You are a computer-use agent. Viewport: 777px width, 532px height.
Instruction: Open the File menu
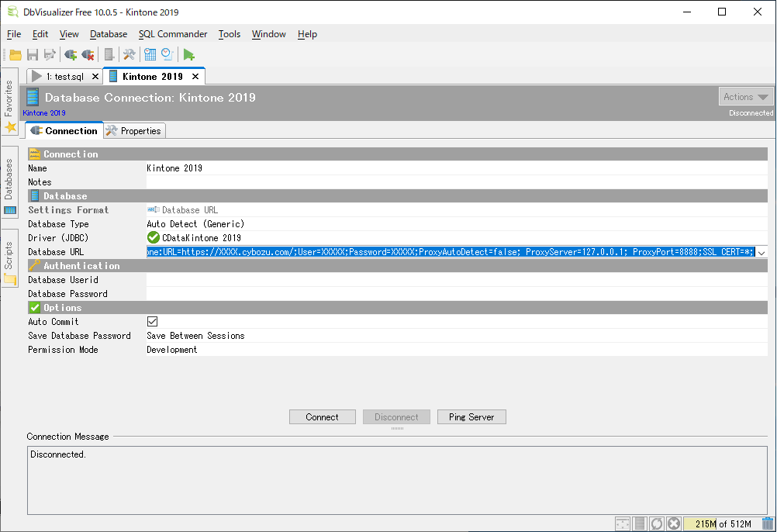(x=14, y=34)
